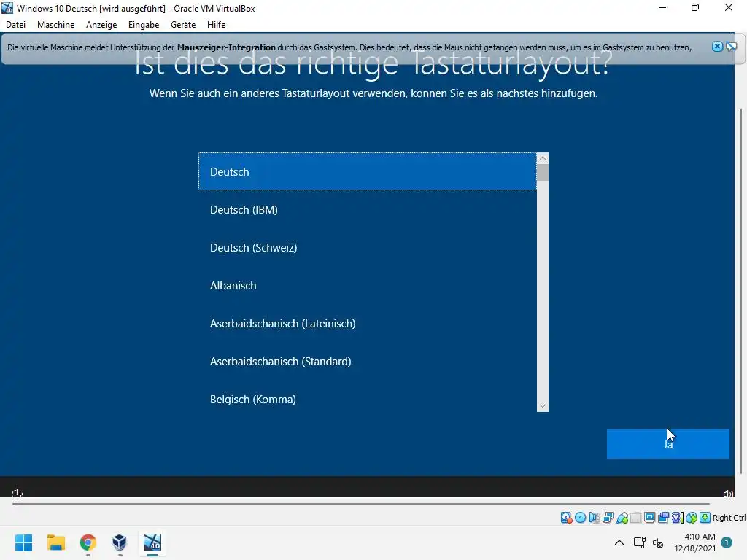Image resolution: width=747 pixels, height=560 pixels.
Task: Click the layout list scroll-up arrow
Action: pos(543,158)
